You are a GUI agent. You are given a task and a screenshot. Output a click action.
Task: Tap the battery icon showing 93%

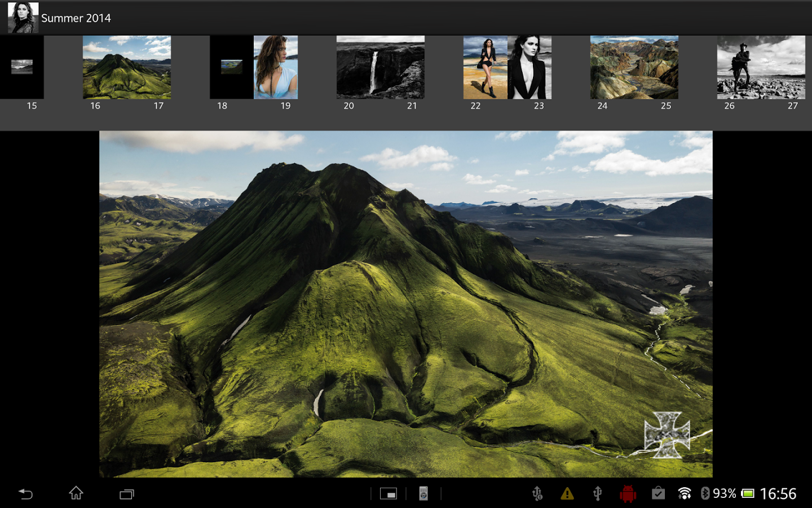click(x=748, y=494)
